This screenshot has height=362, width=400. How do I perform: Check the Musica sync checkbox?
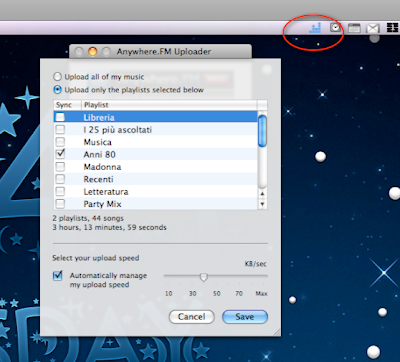[60, 142]
